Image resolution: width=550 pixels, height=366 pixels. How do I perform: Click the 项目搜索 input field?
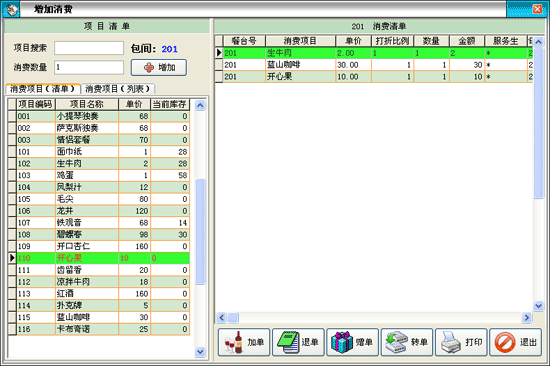click(89, 48)
